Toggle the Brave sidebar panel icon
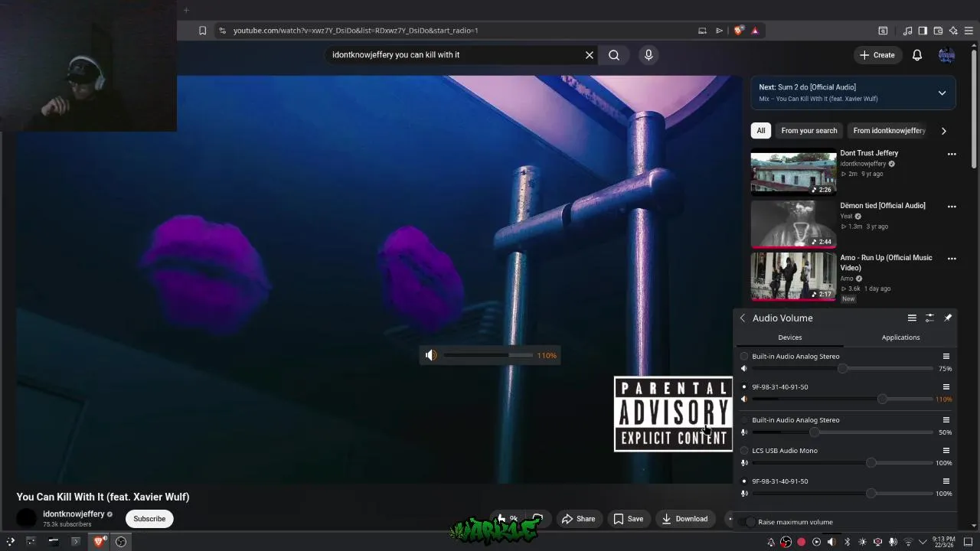 pyautogui.click(x=923, y=31)
